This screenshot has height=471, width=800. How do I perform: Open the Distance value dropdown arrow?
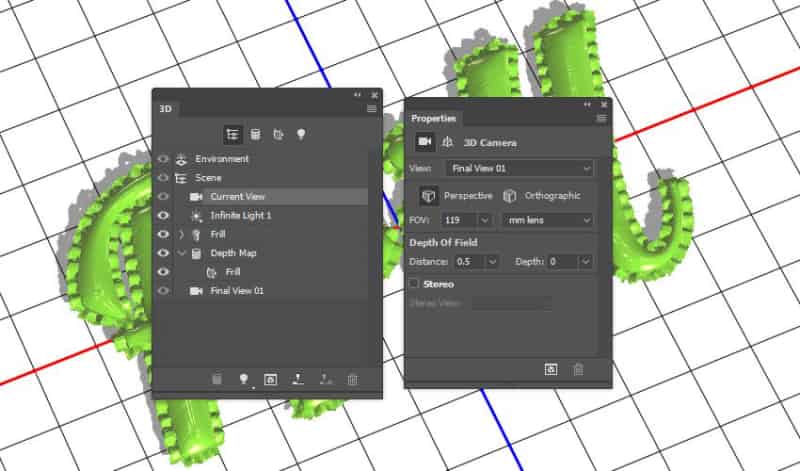click(492, 262)
